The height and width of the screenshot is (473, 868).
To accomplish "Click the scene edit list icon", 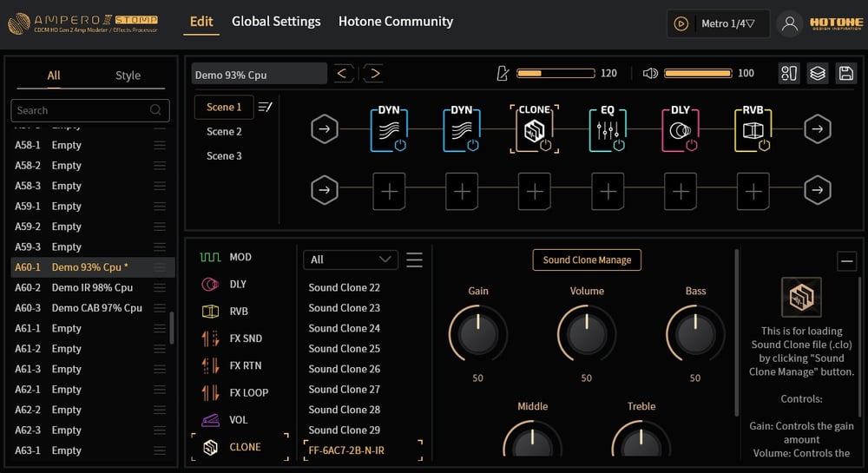I will click(x=265, y=107).
